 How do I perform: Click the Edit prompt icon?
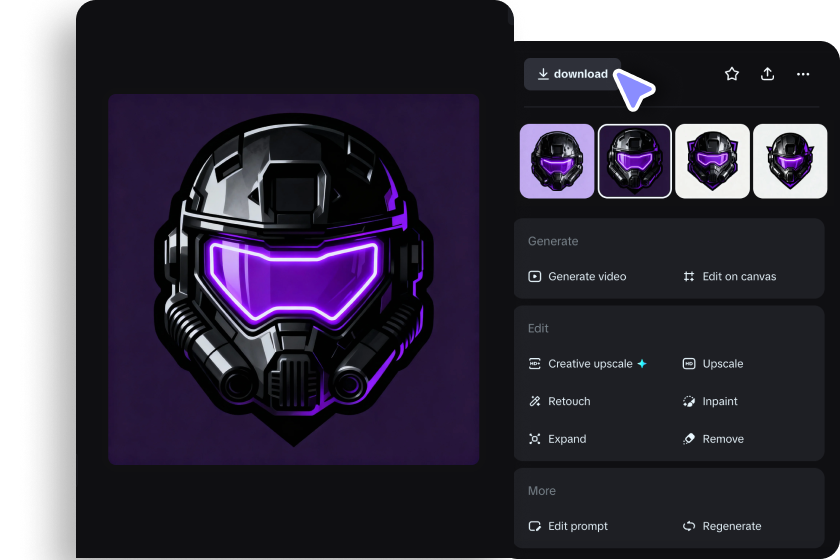tap(535, 526)
